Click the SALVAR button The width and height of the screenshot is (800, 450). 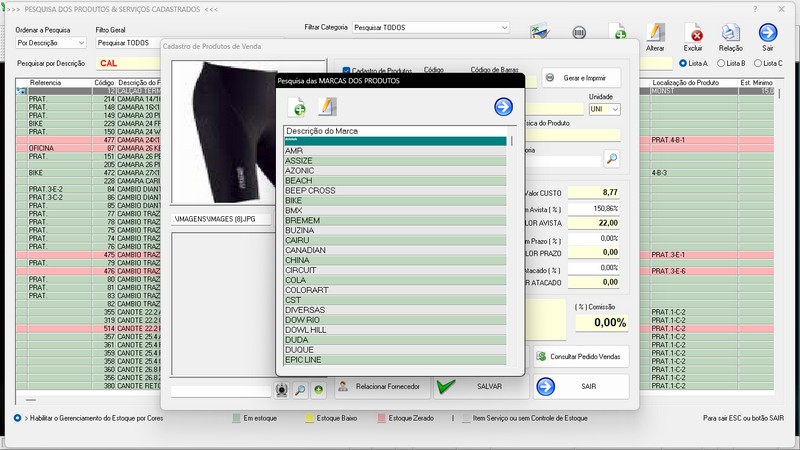point(478,386)
